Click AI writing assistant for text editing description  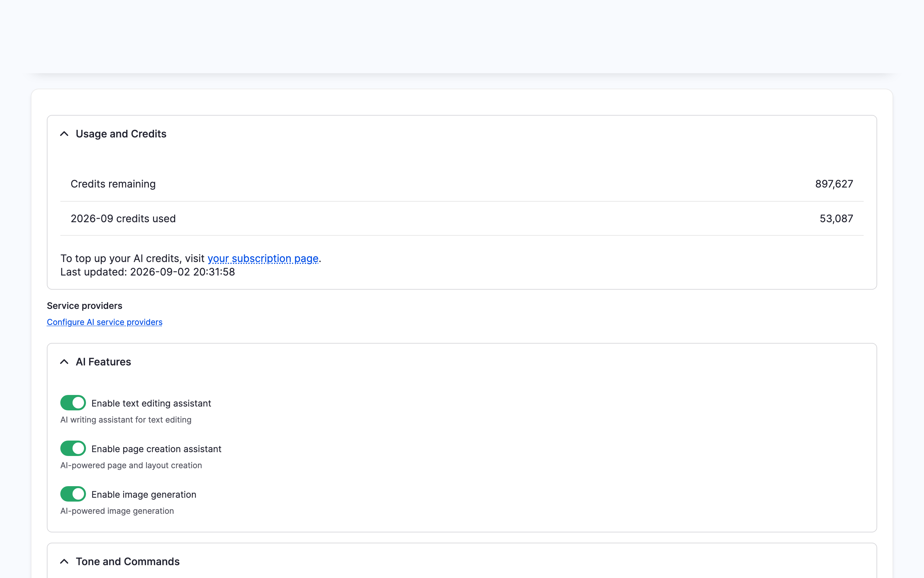coord(126,420)
